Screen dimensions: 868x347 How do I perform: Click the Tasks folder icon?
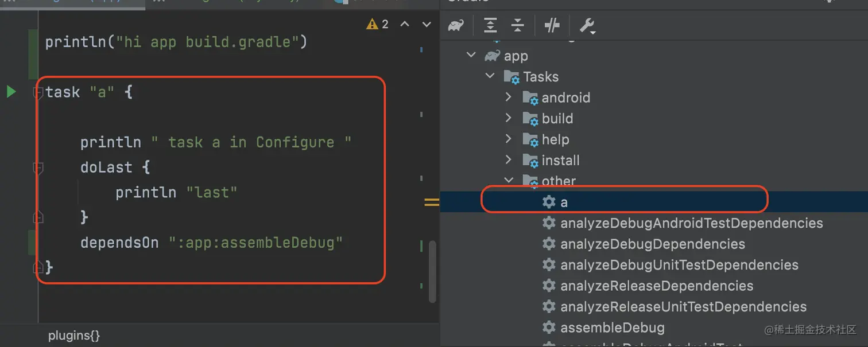tap(511, 77)
